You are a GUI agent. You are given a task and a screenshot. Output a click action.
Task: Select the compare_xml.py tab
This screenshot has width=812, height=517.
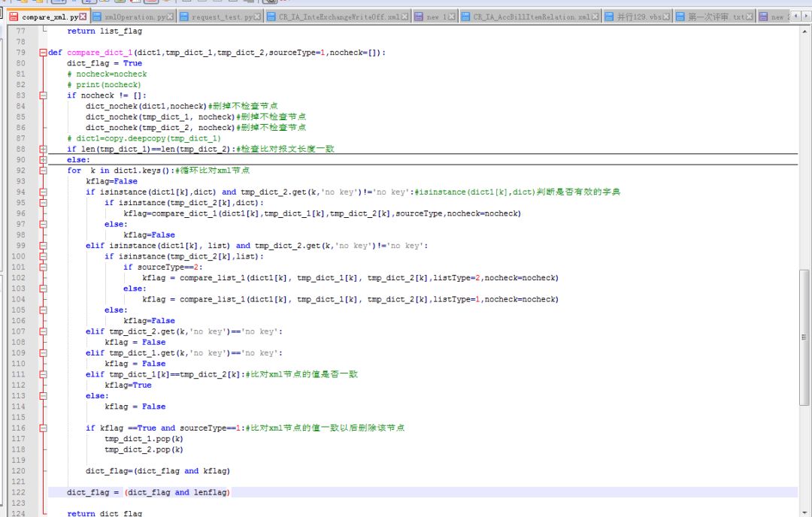click(49, 17)
